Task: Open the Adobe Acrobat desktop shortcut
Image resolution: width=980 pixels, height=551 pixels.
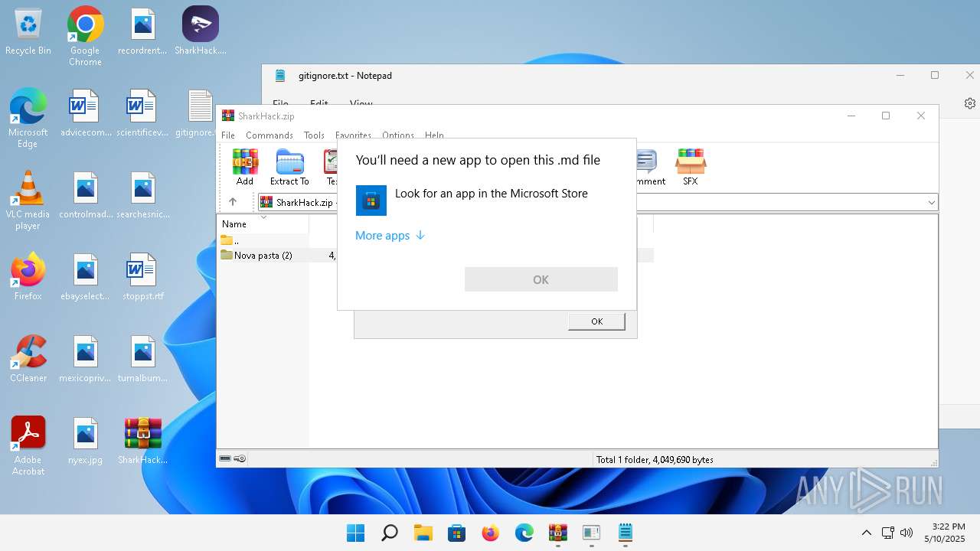Action: 28,446
